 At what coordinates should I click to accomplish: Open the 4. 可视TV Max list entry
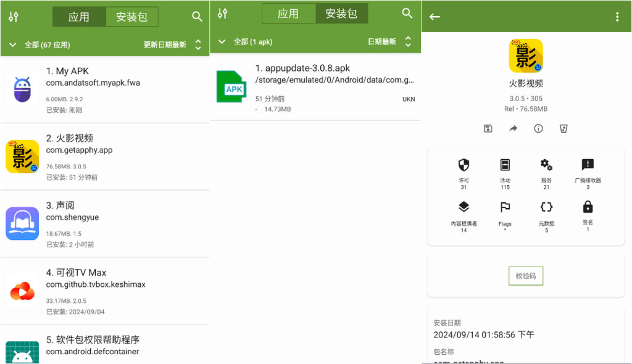(x=105, y=291)
